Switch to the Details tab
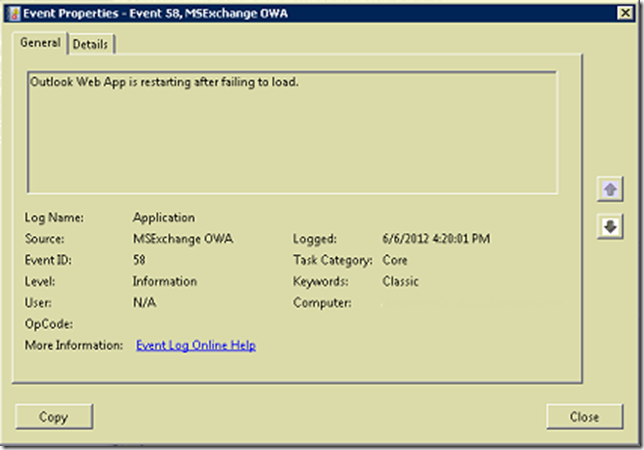Viewport: 644px width, 450px height. pyautogui.click(x=90, y=44)
